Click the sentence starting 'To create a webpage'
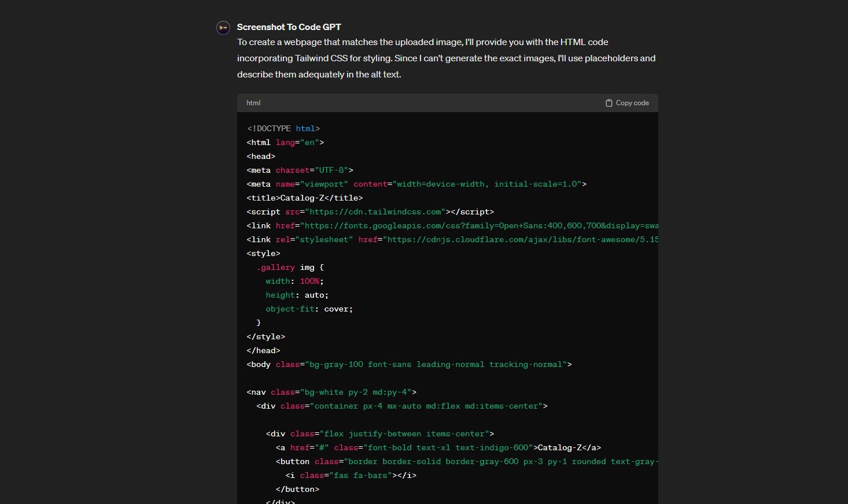The width and height of the screenshot is (848, 504). tap(422, 42)
